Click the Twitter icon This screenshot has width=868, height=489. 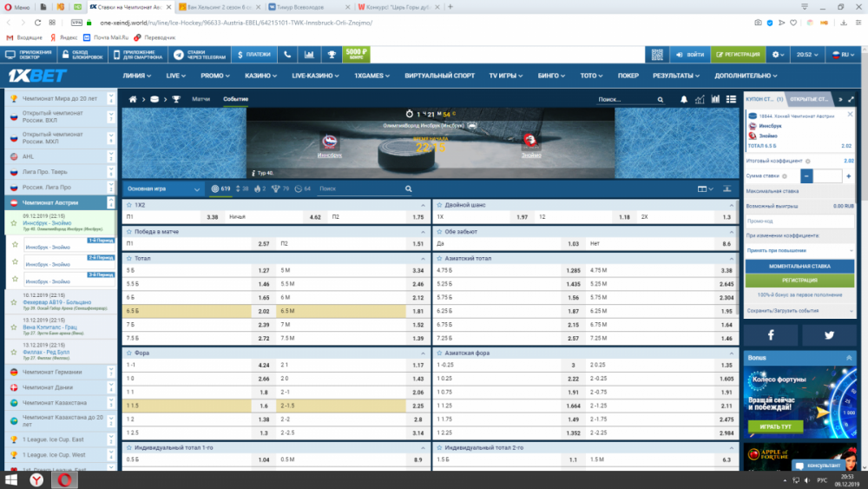[x=829, y=335]
